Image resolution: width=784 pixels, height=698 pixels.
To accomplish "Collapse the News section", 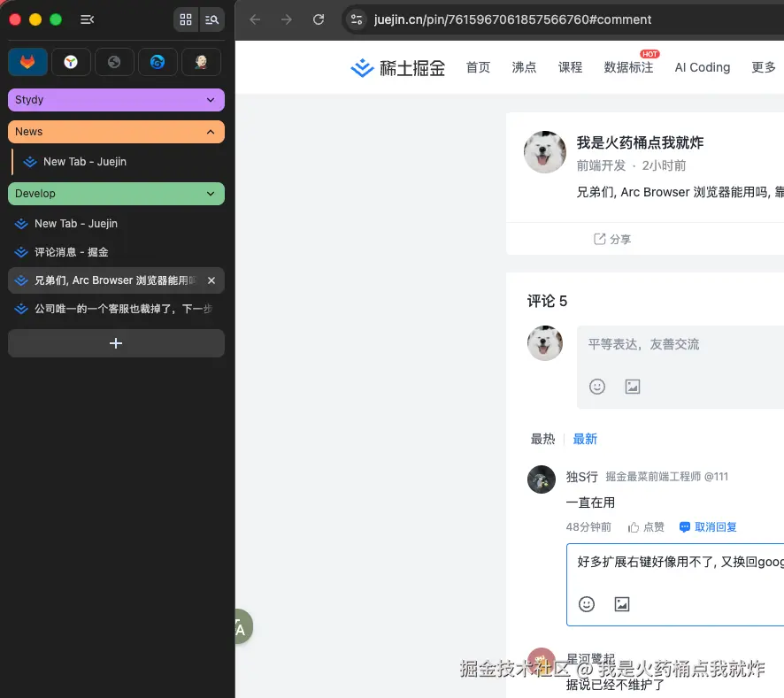I will [116, 131].
